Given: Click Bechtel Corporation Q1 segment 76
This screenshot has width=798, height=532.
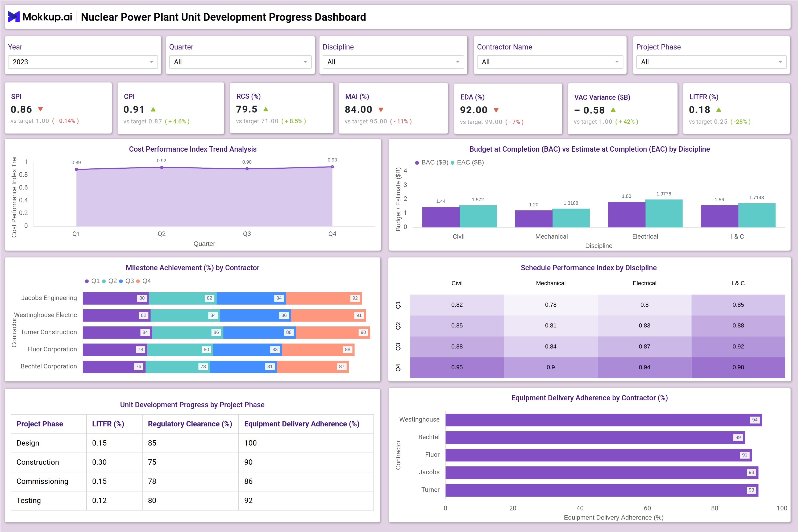Looking at the screenshot, I should pyautogui.click(x=114, y=367).
